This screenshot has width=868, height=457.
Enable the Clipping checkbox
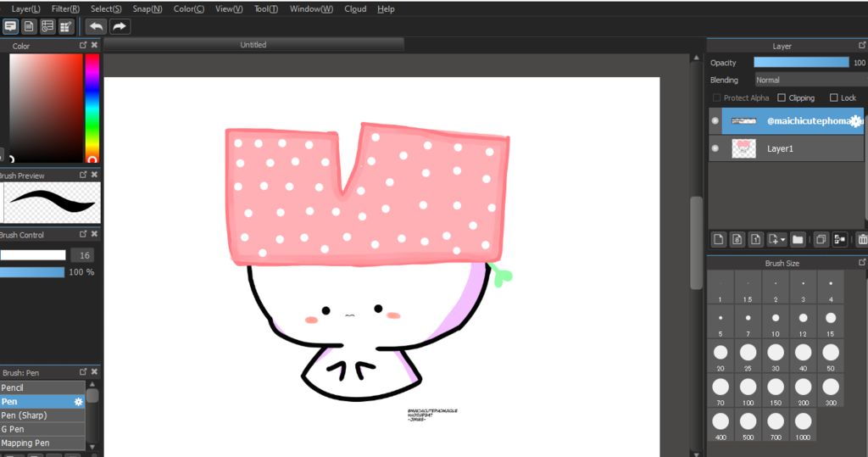click(782, 98)
